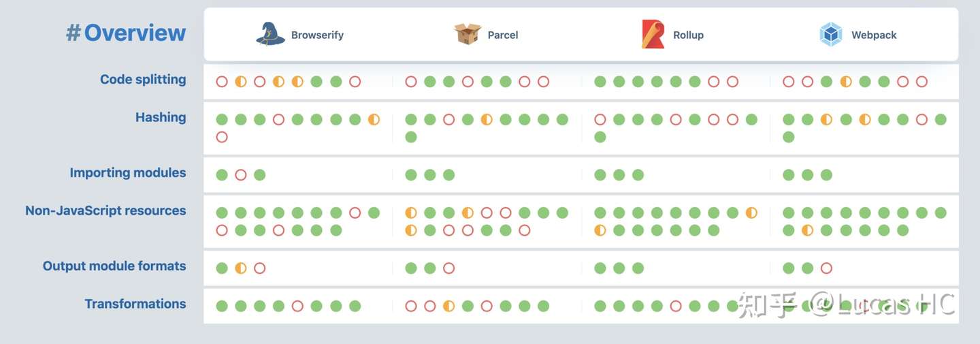Click the Parcel box icon
980x344 pixels.
(468, 34)
